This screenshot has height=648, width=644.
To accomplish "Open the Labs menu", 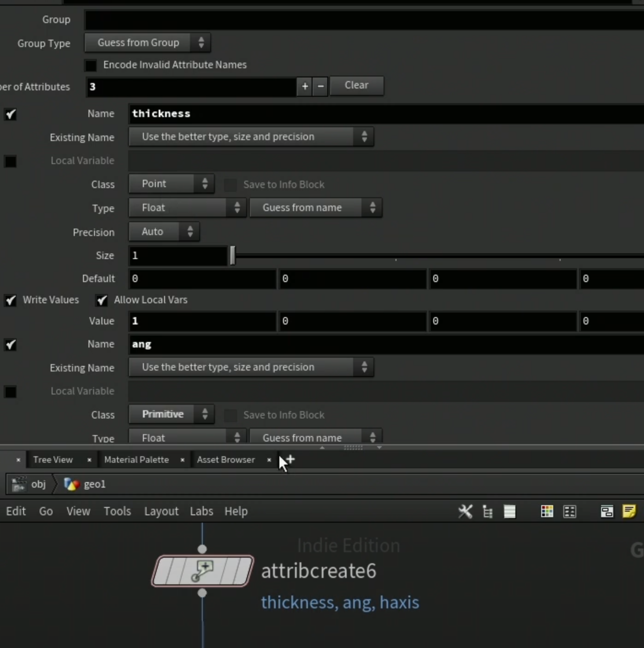I will (x=201, y=511).
